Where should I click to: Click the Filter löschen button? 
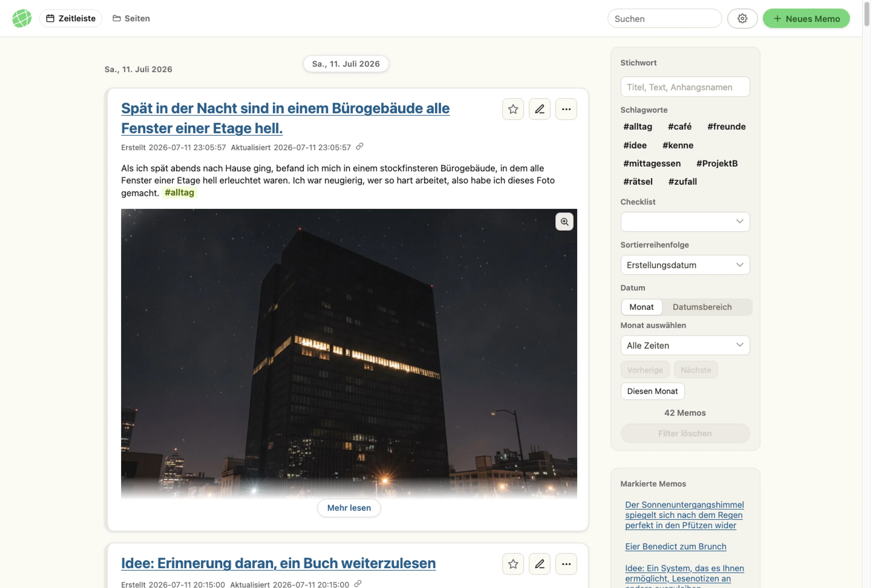point(685,433)
